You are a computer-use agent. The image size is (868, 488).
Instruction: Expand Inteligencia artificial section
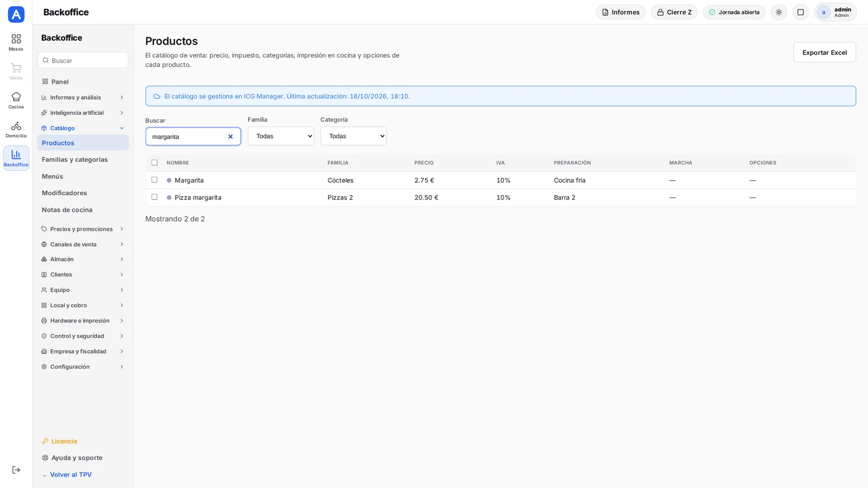click(x=82, y=113)
